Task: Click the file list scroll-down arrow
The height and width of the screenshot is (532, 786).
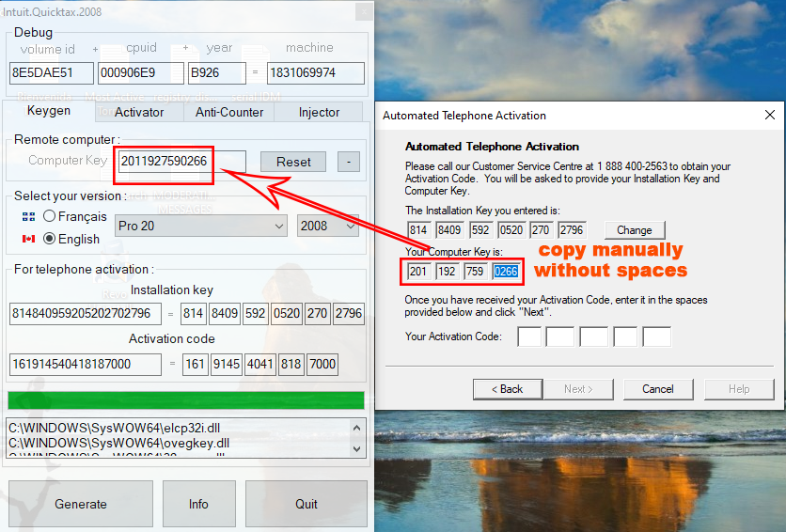Action: coord(357,449)
